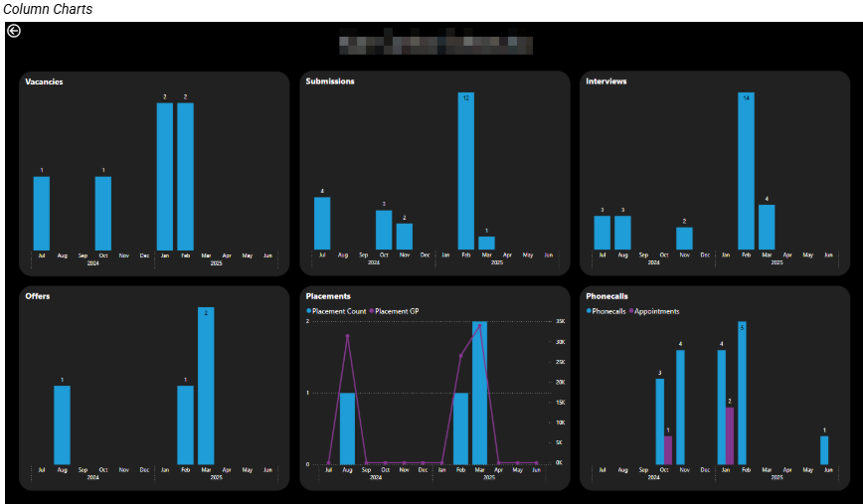Click the Column Charts heading
The width and height of the screenshot is (863, 504).
click(x=48, y=9)
